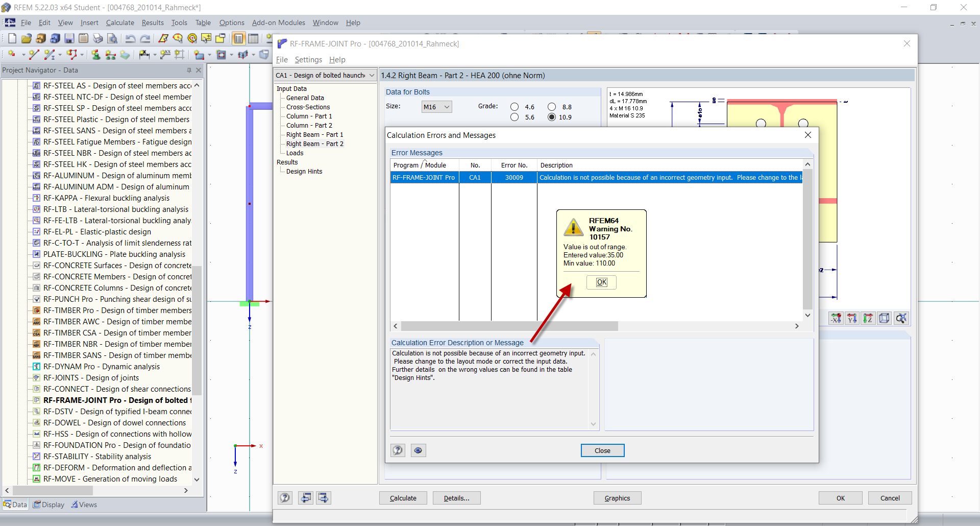Click Cancel in RF-FRAME-JOINT Pro dialog
This screenshot has height=526, width=980.
point(890,498)
